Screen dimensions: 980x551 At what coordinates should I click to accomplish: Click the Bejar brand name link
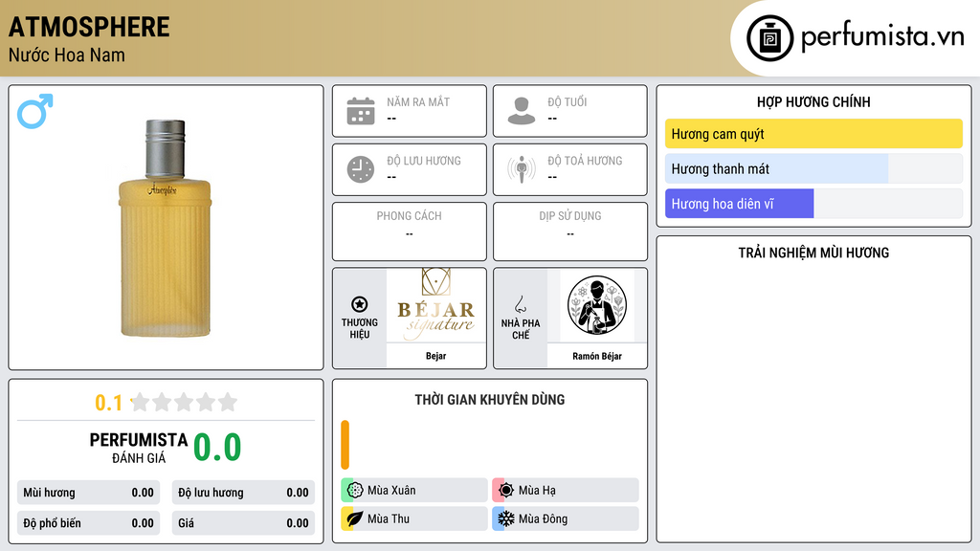tap(435, 356)
